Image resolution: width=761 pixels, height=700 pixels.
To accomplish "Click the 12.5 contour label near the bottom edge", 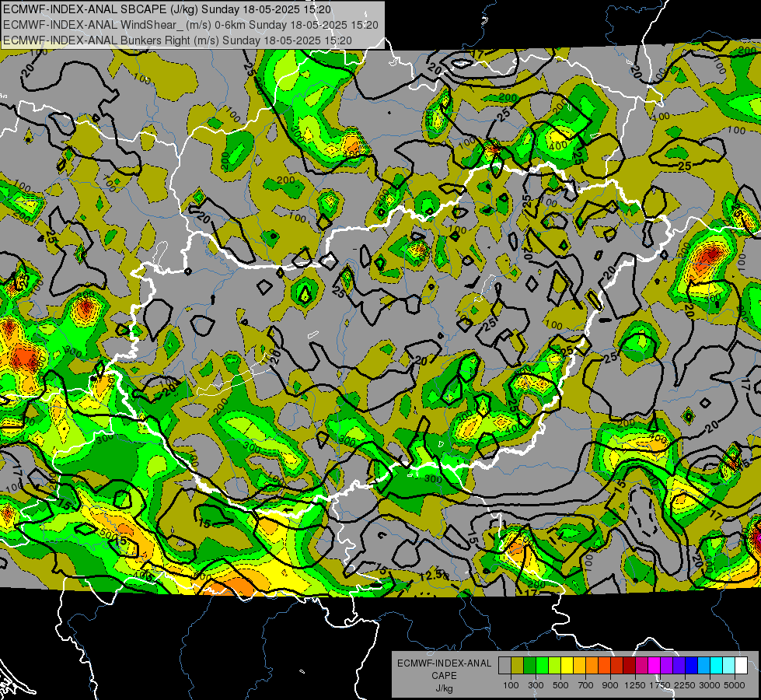I will tap(432, 576).
